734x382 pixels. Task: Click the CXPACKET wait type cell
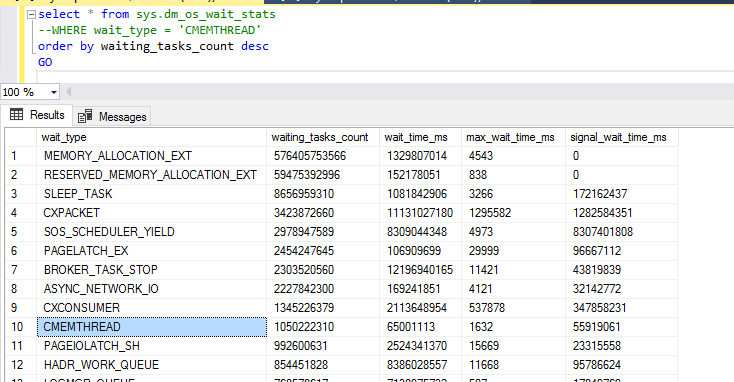[x=151, y=213]
